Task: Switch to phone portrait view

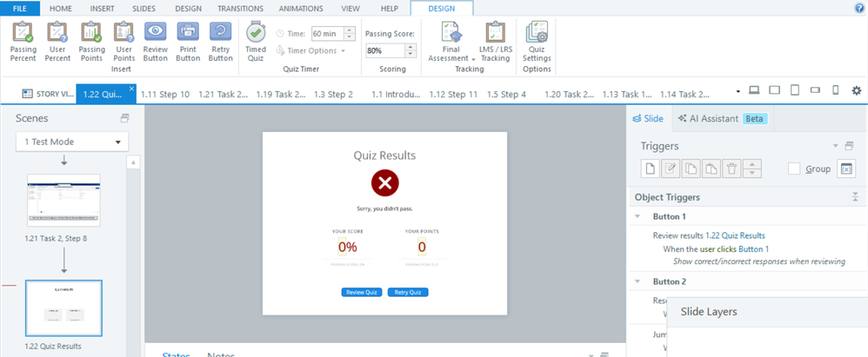Action: coord(836,90)
